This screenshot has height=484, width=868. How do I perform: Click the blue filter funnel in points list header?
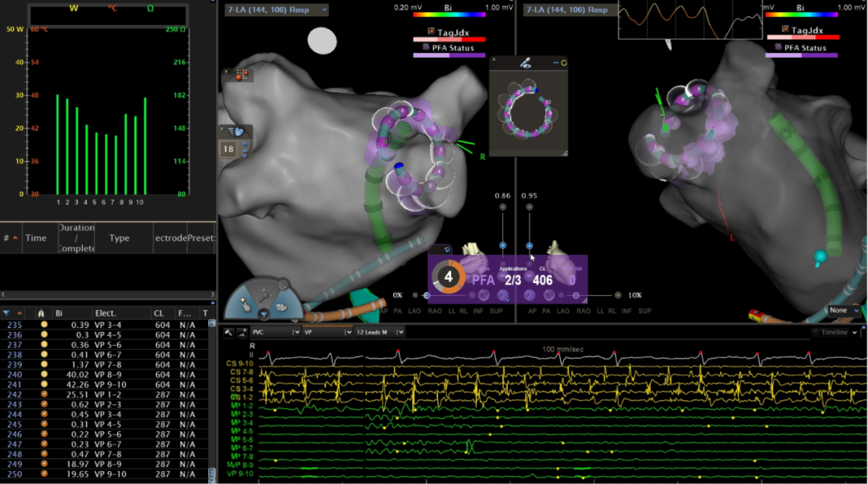pos(6,314)
